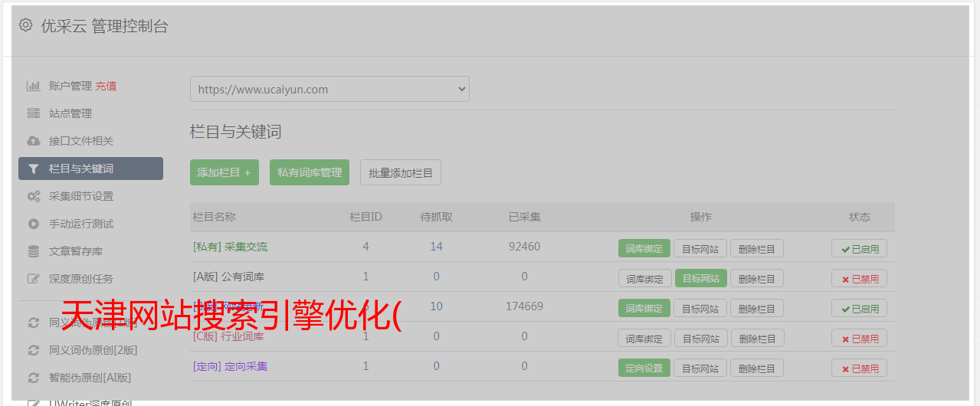Click 目标网站 for the 定向采集 row

pos(700,368)
